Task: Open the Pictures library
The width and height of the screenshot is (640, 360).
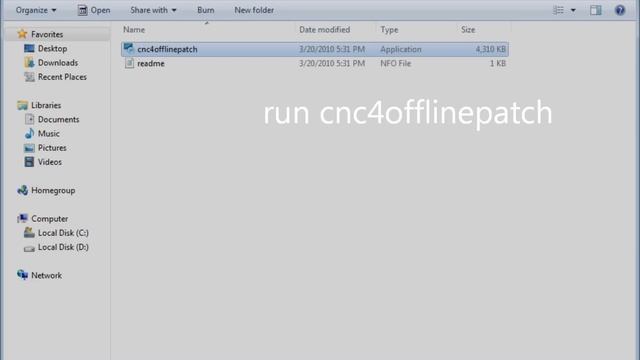Action: pyautogui.click(x=52, y=148)
